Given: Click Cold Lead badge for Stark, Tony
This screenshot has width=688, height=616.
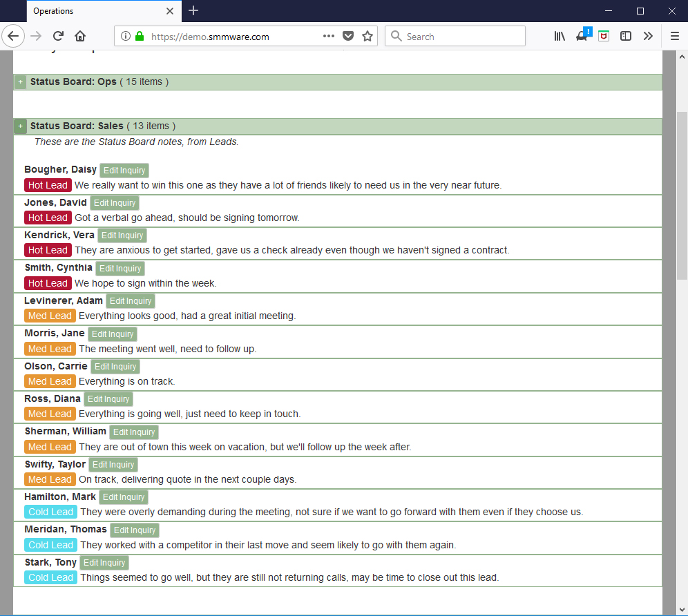Looking at the screenshot, I should coord(50,577).
